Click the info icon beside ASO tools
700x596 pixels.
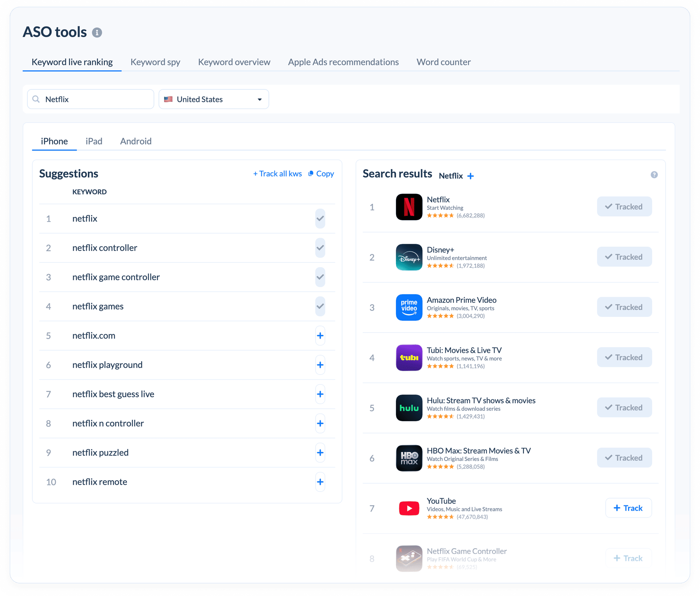(97, 33)
